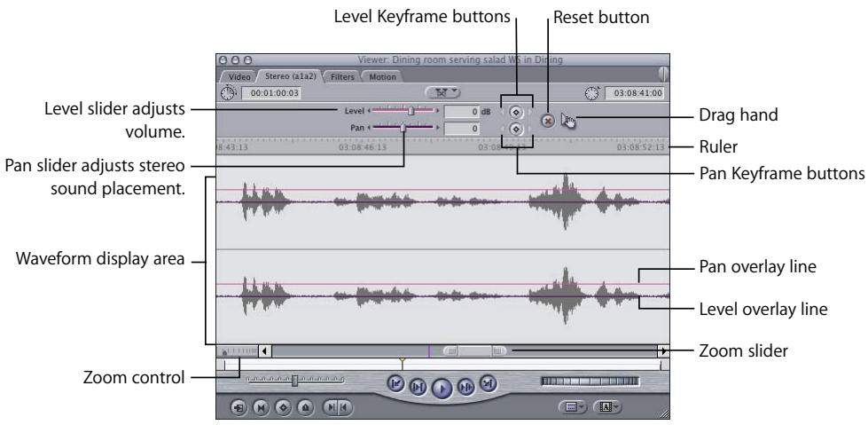Open the playhead sync pop-up menu
This screenshot has height=425, width=868.
[442, 92]
